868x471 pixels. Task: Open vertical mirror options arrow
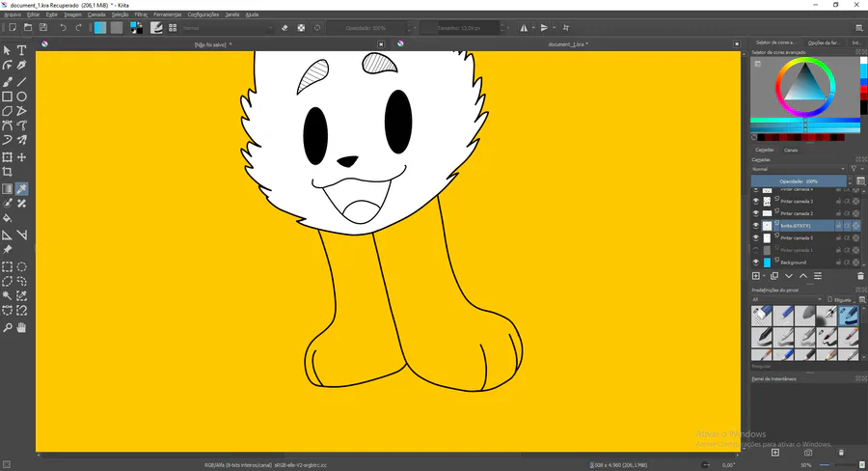[554, 28]
